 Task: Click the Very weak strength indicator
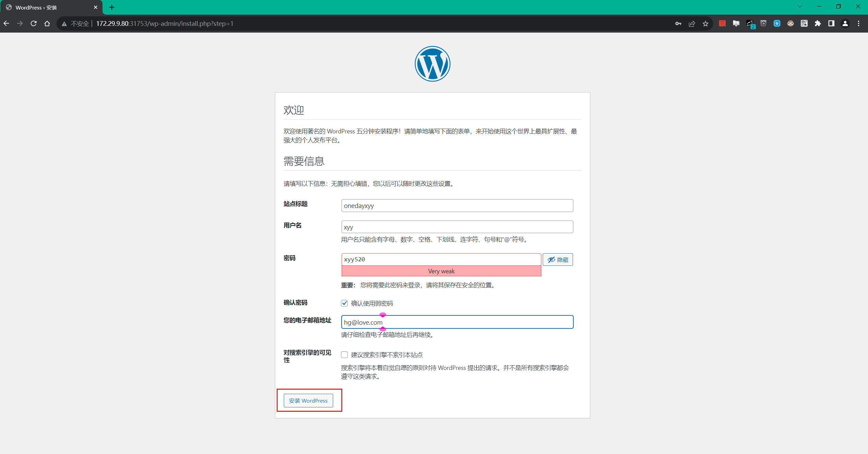441,271
